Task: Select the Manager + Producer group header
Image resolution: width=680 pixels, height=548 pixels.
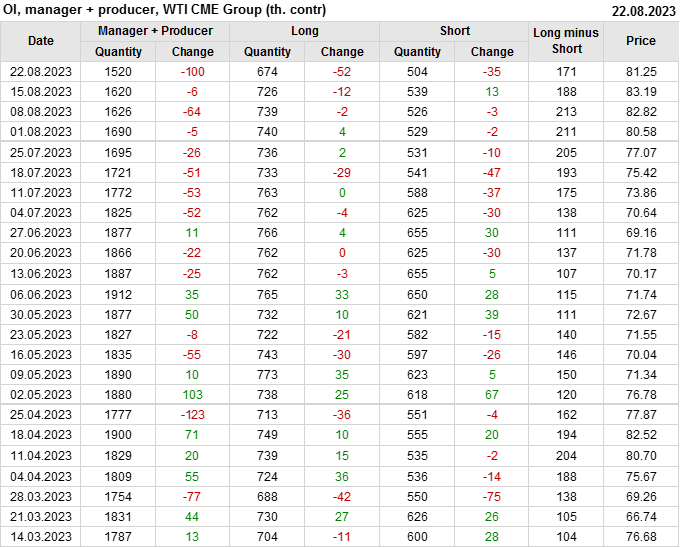Action: point(155,31)
